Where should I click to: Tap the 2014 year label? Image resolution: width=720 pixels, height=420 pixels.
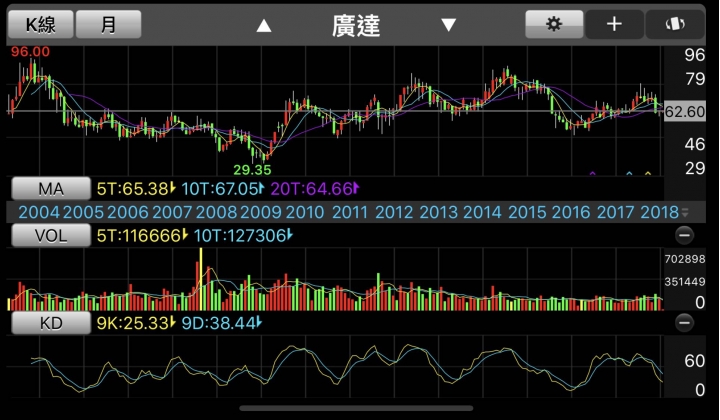pos(483,213)
